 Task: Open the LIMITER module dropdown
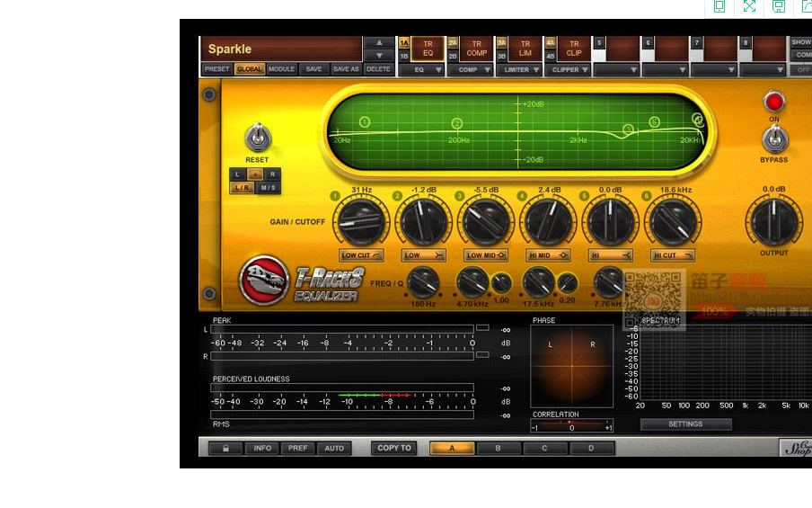click(x=519, y=69)
